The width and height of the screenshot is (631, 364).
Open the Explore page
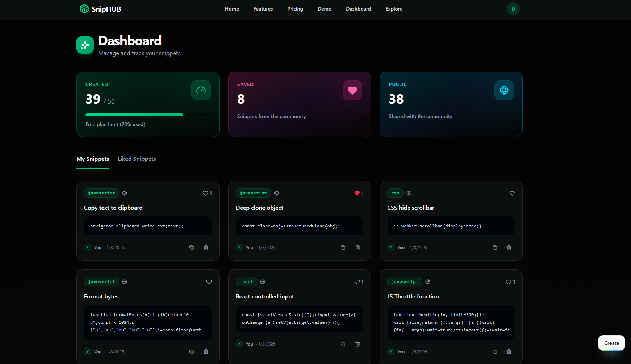pyautogui.click(x=394, y=8)
